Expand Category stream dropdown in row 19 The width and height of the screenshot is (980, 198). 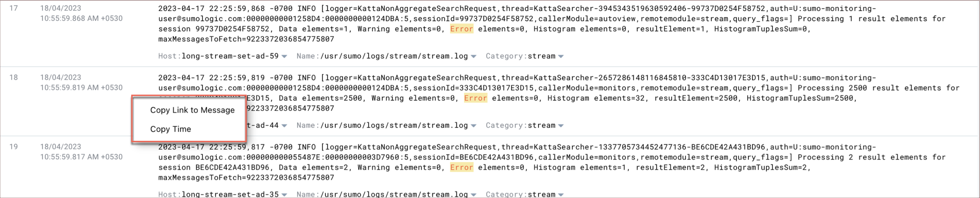point(561,195)
